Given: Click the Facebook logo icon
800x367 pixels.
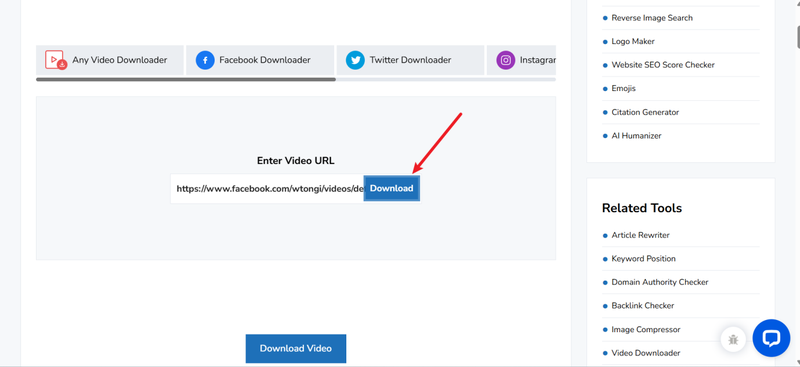Looking at the screenshot, I should 205,60.
